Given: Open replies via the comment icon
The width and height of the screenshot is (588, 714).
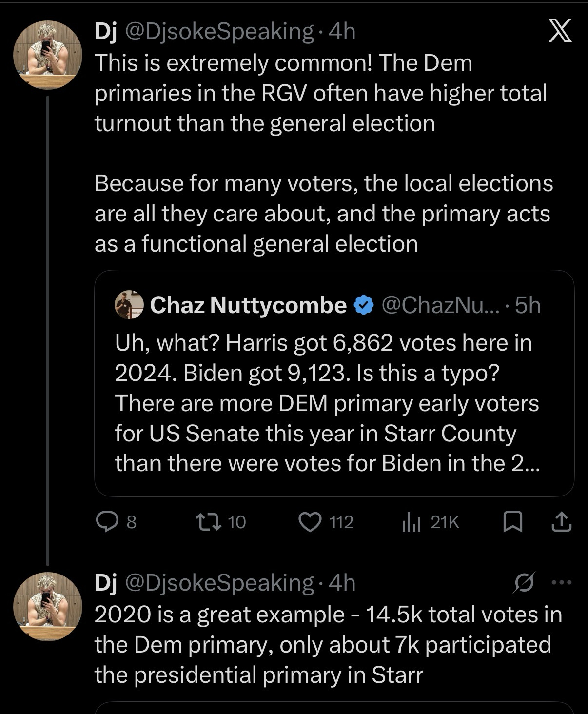Looking at the screenshot, I should click(105, 522).
